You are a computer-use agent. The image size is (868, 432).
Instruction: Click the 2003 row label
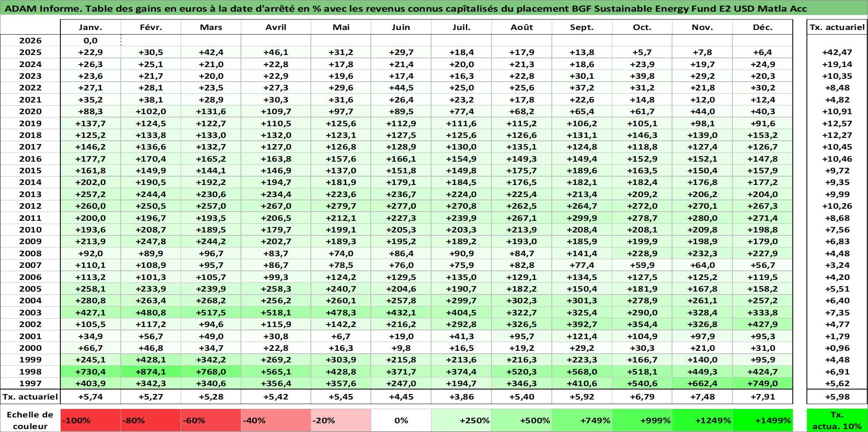click(x=30, y=312)
